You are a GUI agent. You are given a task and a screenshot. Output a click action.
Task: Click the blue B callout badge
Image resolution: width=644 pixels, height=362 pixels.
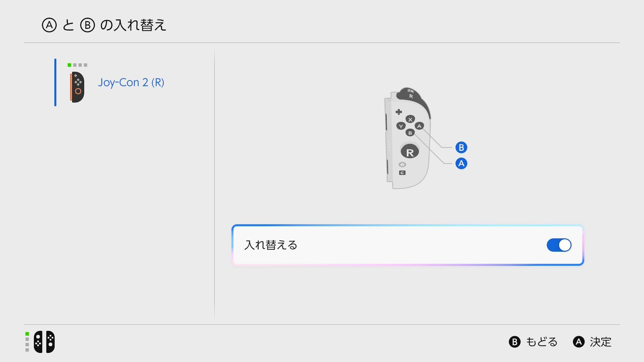[x=462, y=147]
